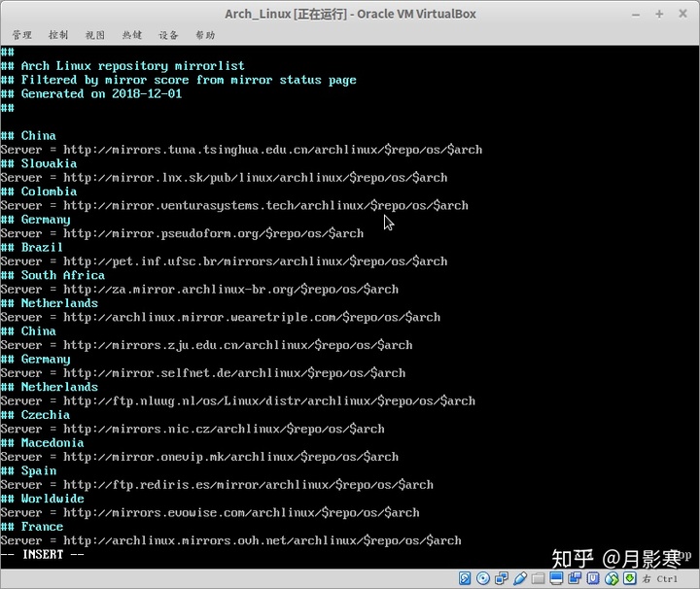Click the '## Spain' comment line
The height and width of the screenshot is (589, 700).
pos(28,470)
